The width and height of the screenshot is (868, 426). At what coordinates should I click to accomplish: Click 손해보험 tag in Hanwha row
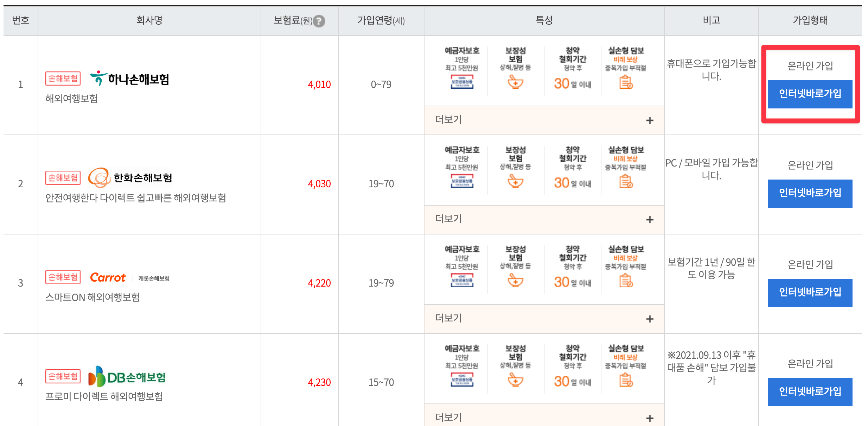[x=63, y=178]
